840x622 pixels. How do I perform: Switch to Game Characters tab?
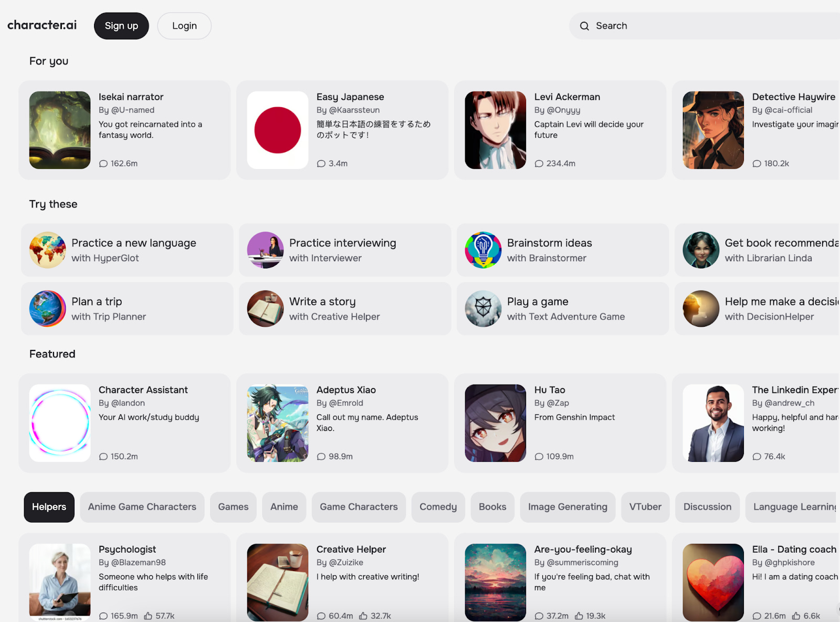[x=359, y=507]
